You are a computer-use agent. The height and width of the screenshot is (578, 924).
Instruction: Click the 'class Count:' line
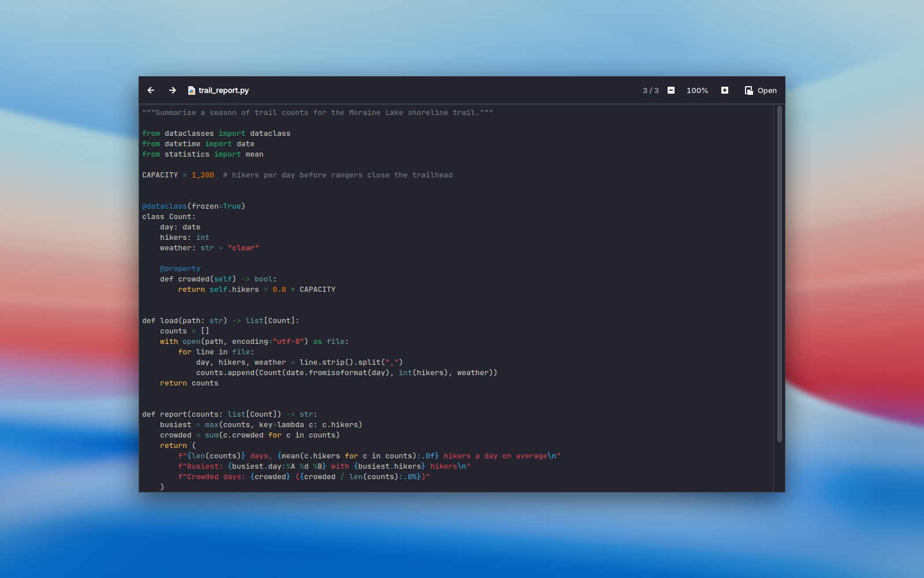(169, 217)
